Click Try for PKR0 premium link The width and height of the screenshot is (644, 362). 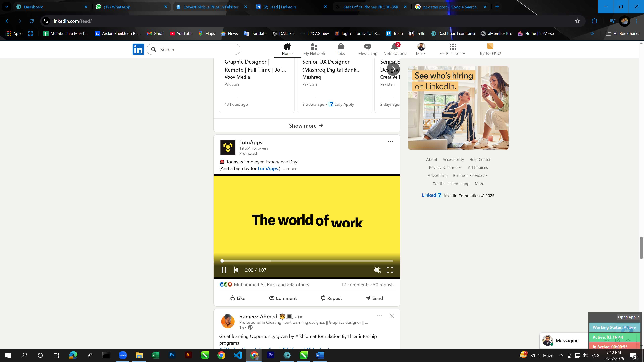click(x=490, y=49)
